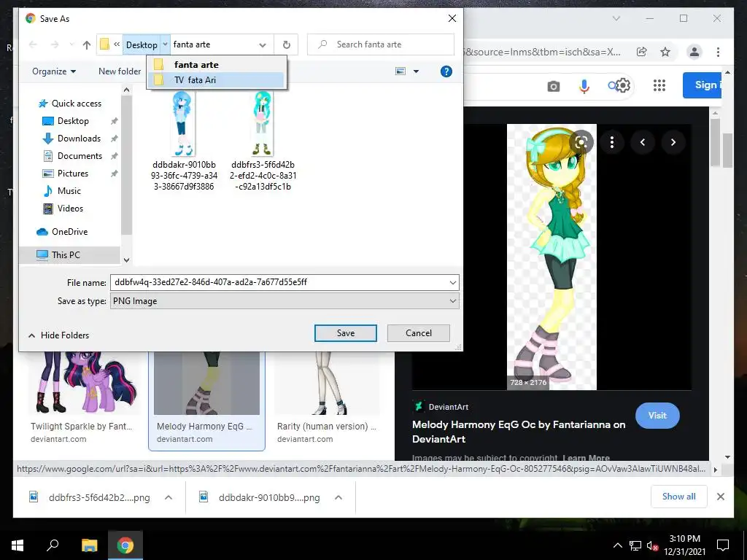Screen dimensions: 747x560
Task: Visit the DeviantArt page
Action: (657, 415)
